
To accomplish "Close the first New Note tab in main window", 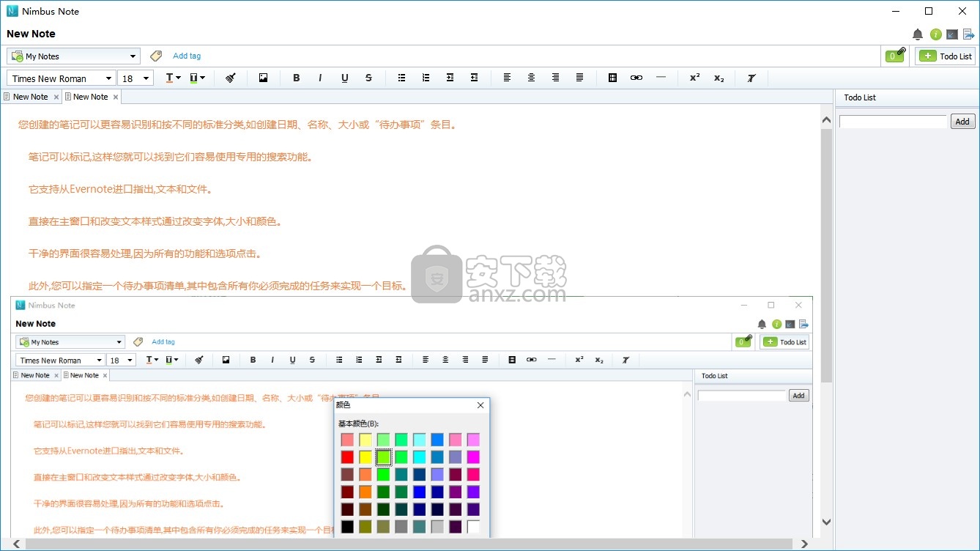I will 56,97.
